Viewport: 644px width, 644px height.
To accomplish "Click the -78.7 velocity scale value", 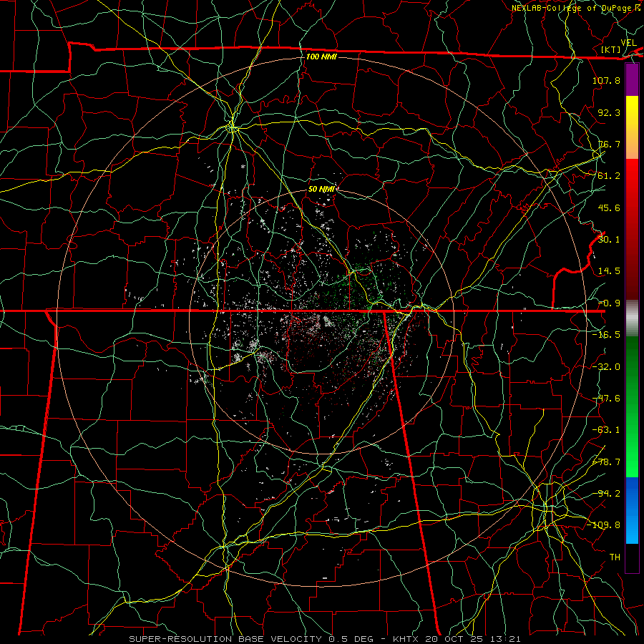I will pos(606,462).
